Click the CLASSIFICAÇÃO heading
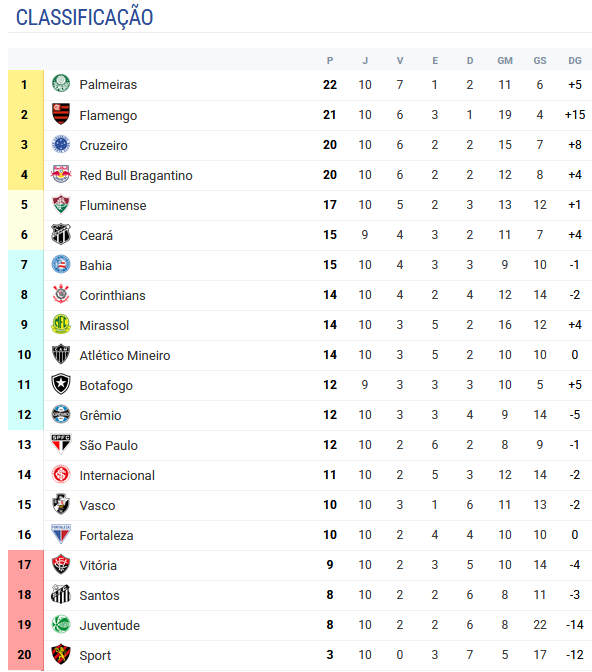This screenshot has height=672, width=592. (x=84, y=17)
